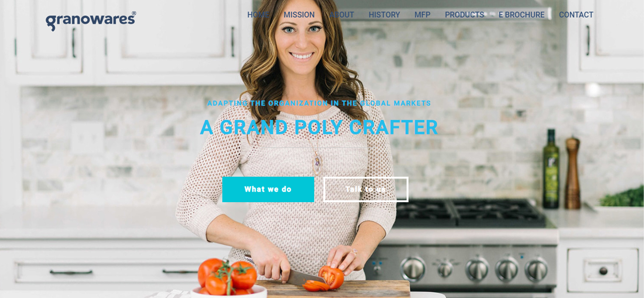Click the olive oil bottle in the photo

click(551, 169)
